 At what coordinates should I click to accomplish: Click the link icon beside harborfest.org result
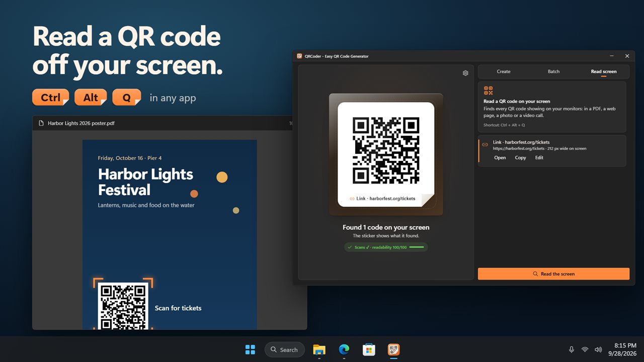(x=485, y=145)
